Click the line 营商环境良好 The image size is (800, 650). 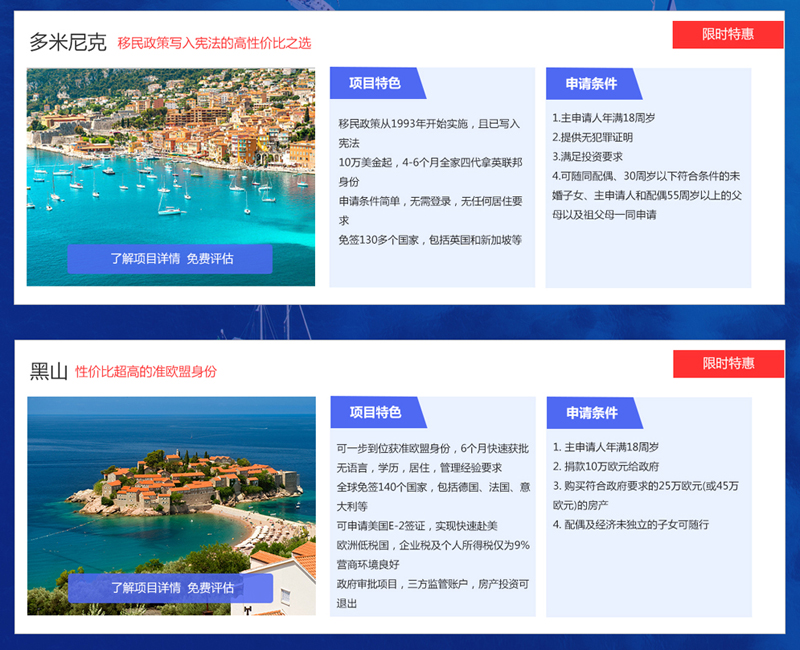[368, 565]
